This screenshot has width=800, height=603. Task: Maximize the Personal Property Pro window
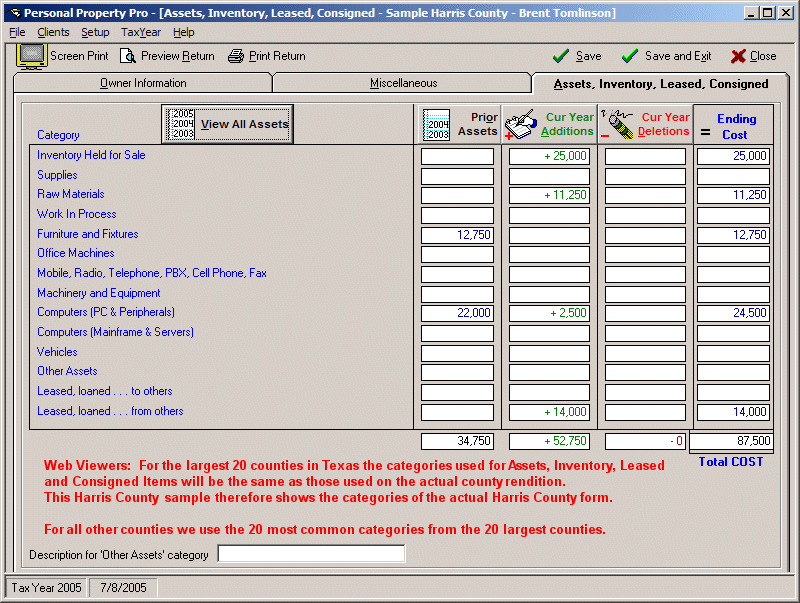click(767, 13)
